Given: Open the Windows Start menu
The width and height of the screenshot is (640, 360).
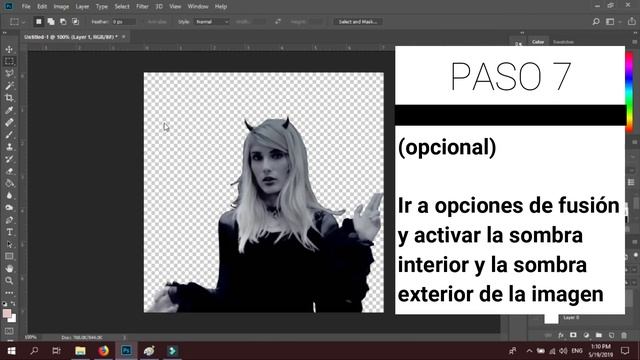Looking at the screenshot, I should [x=11, y=351].
